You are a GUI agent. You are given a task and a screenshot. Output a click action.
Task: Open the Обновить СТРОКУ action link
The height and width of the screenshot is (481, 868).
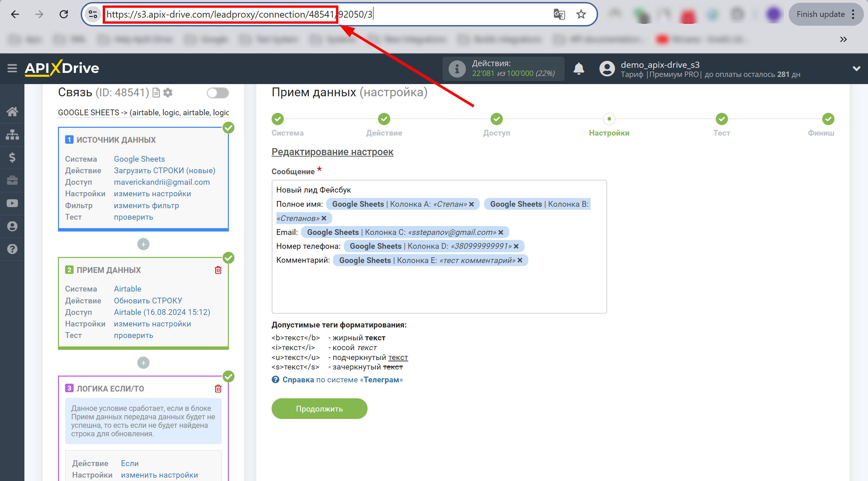pyautogui.click(x=148, y=301)
